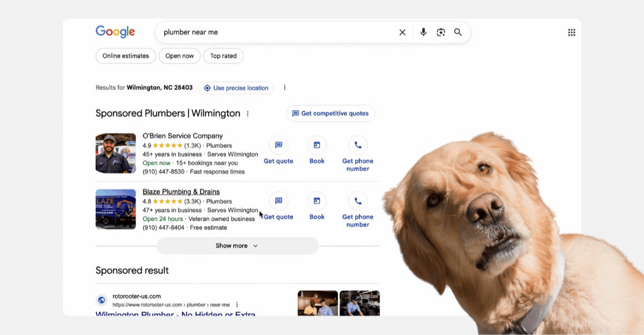The image size is (644, 335).
Task: Click Use precise location button
Action: point(235,88)
